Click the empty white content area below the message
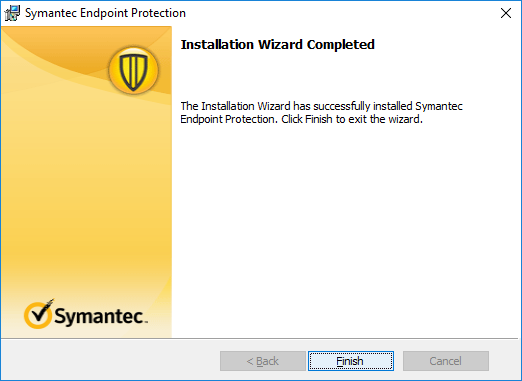 pyautogui.click(x=345, y=230)
